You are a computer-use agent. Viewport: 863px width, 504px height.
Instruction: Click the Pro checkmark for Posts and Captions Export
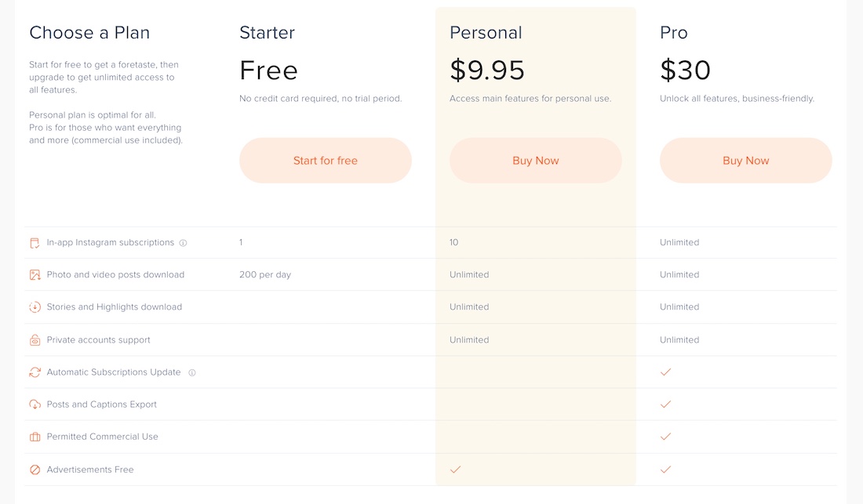(665, 404)
